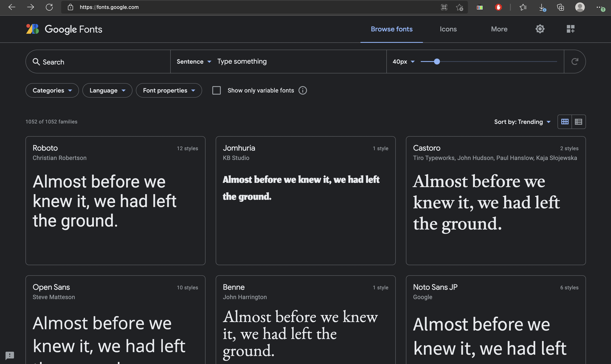Click the Christian Robertson designer name
This screenshot has width=611, height=364.
pos(60,158)
